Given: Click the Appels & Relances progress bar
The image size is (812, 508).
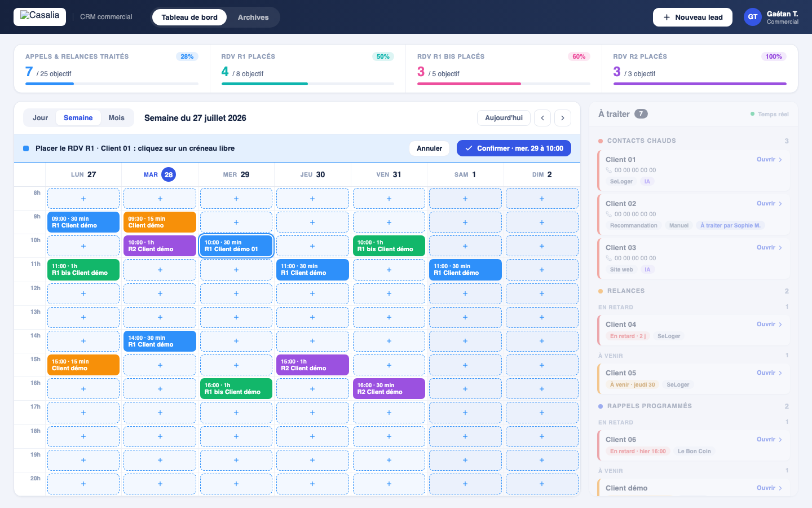Looking at the screenshot, I should (x=112, y=84).
